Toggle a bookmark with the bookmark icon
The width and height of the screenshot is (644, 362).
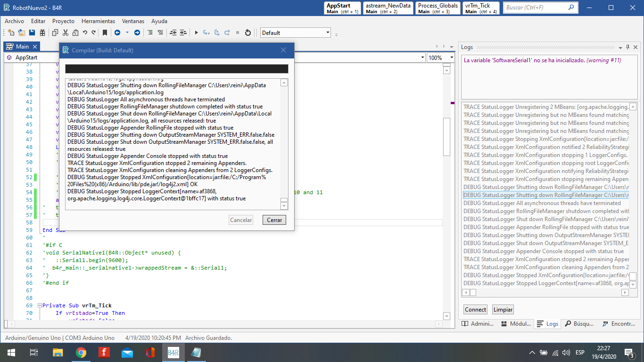coord(105,33)
